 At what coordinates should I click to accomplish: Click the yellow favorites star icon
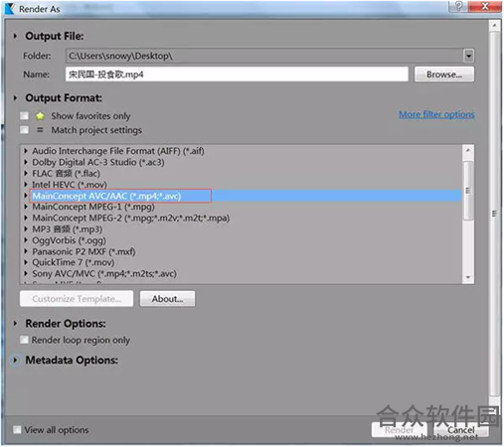(x=40, y=116)
